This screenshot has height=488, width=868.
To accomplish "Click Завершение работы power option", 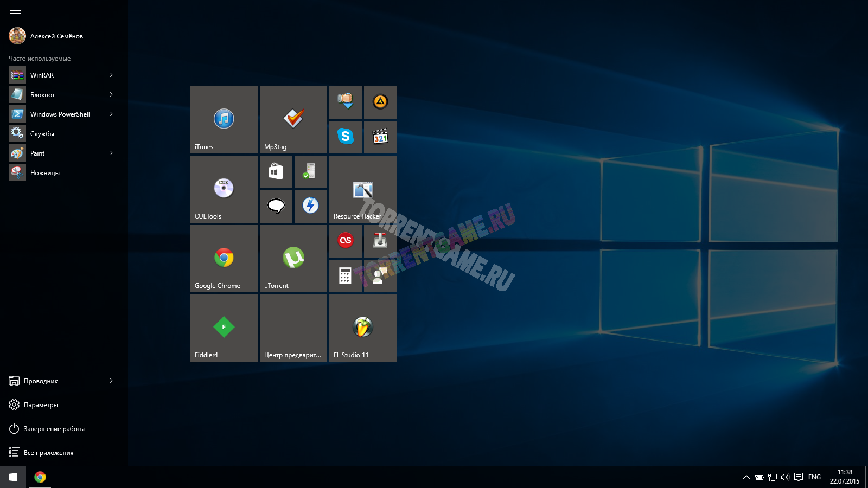I will pyautogui.click(x=54, y=429).
